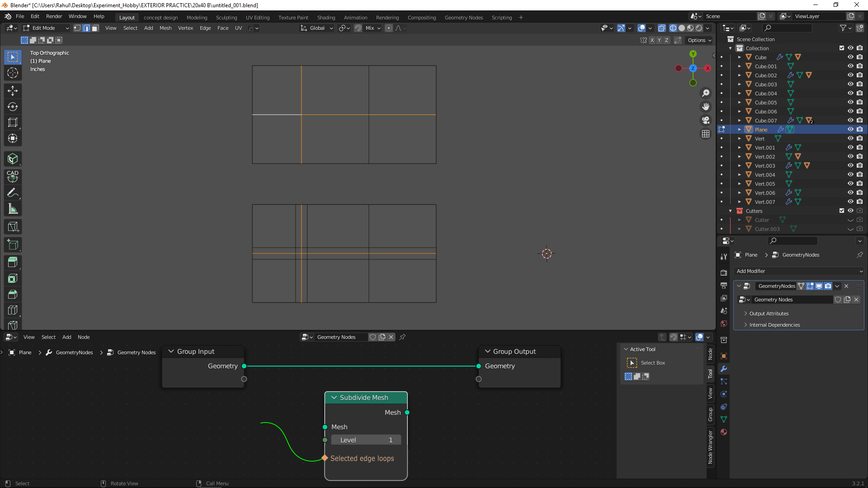Switch to Geometry Nodes workspace tab

[x=464, y=18]
